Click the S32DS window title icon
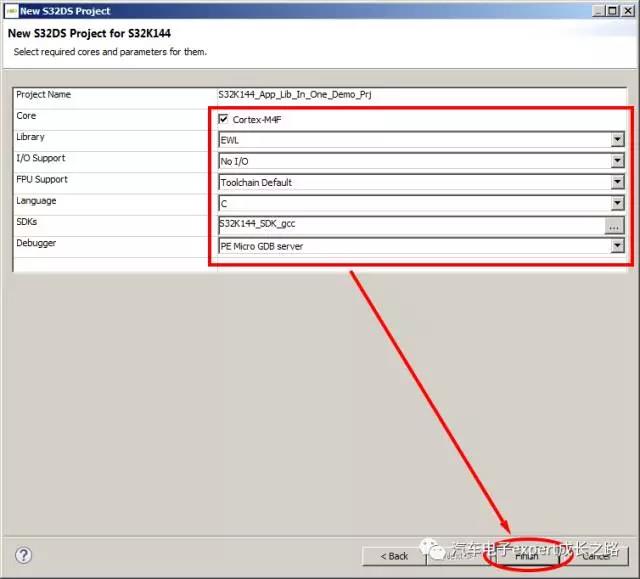Viewport: 640px width, 579px height. 10,10
